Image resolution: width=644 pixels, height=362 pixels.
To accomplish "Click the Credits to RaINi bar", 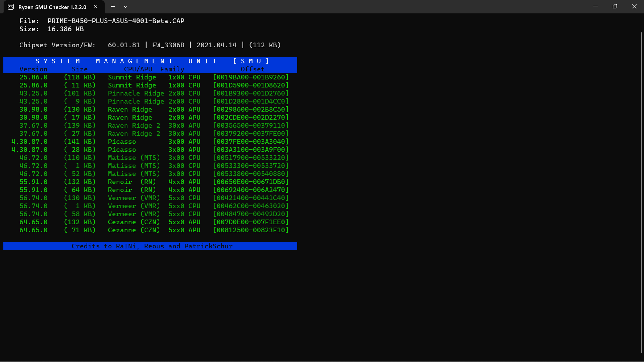I will pyautogui.click(x=150, y=246).
